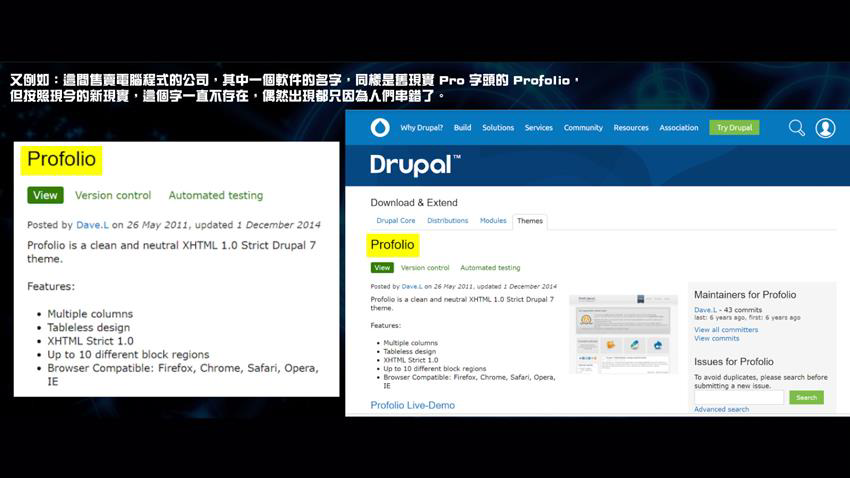The height and width of the screenshot is (478, 850).
Task: Open the search magnifier icon
Action: point(796,128)
